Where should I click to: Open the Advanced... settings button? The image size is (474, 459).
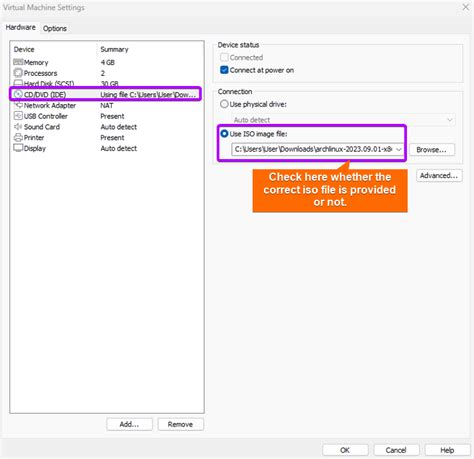tap(439, 176)
